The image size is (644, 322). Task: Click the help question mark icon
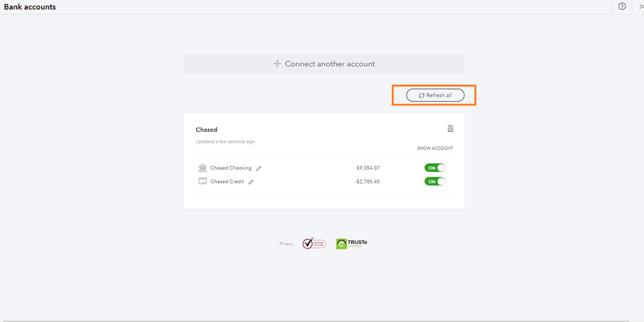point(622,6)
